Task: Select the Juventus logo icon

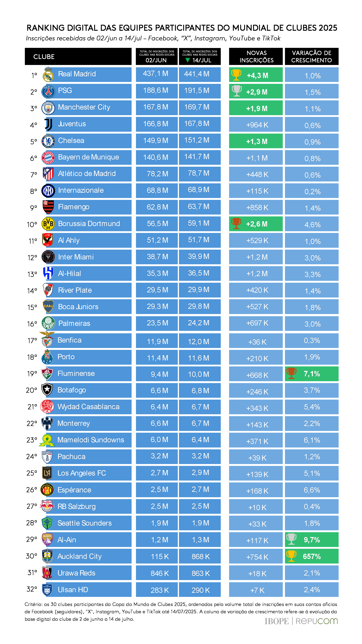Action: point(49,125)
